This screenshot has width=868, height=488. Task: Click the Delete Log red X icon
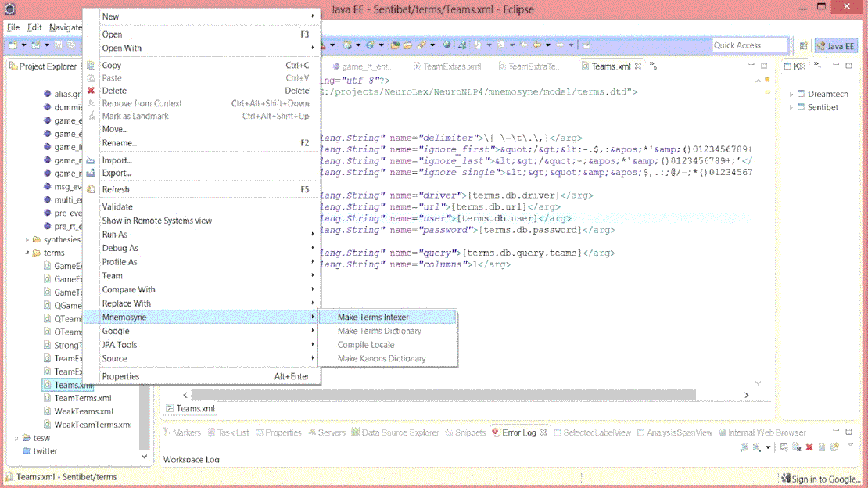(809, 447)
